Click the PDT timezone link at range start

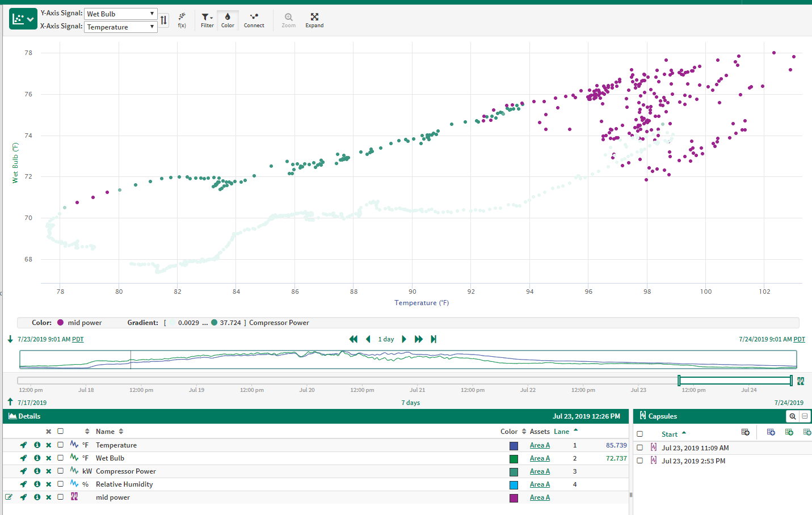tap(78, 339)
